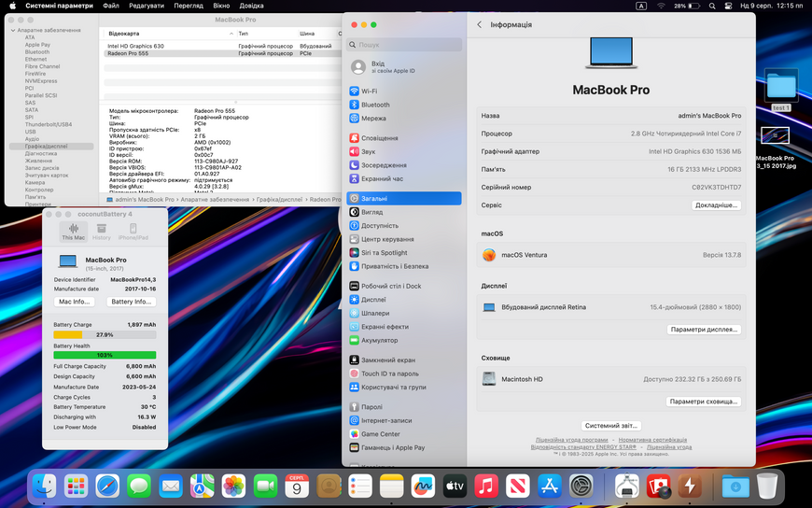Open Control Center in menu bar
The height and width of the screenshot is (508, 812).
[728, 6]
